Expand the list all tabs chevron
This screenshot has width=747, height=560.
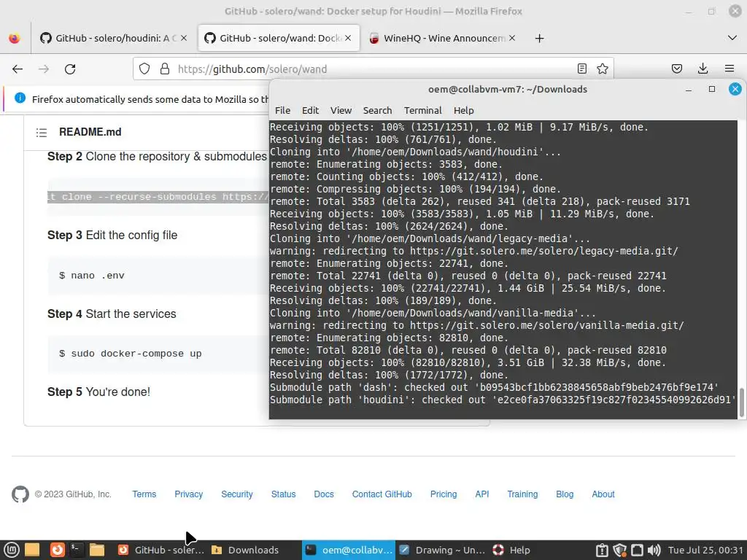[732, 38]
